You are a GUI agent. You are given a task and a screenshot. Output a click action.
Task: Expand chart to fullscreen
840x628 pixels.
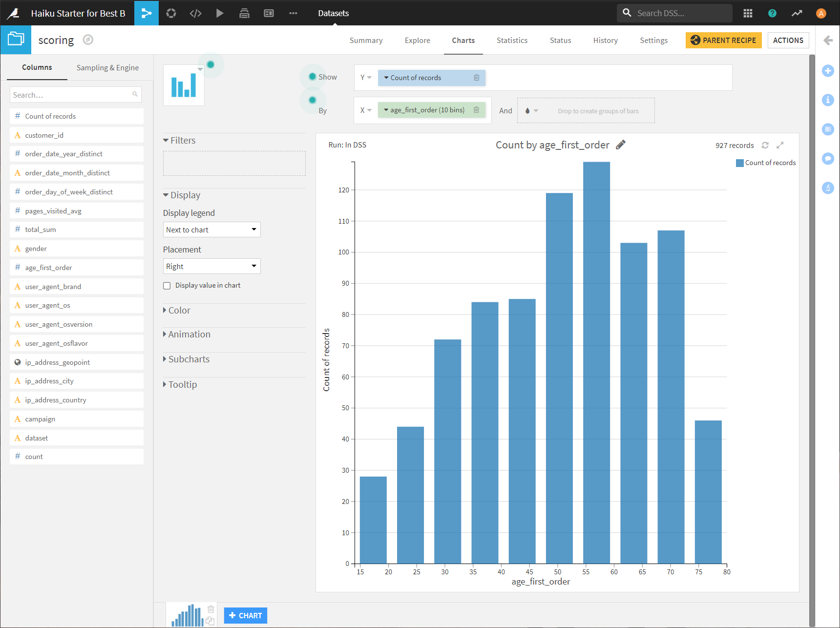click(x=780, y=145)
